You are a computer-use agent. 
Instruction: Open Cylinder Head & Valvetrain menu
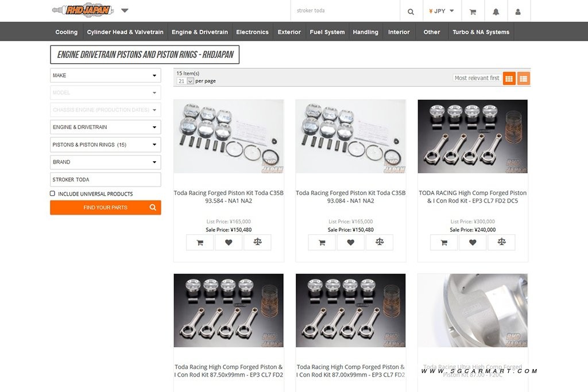coord(125,32)
